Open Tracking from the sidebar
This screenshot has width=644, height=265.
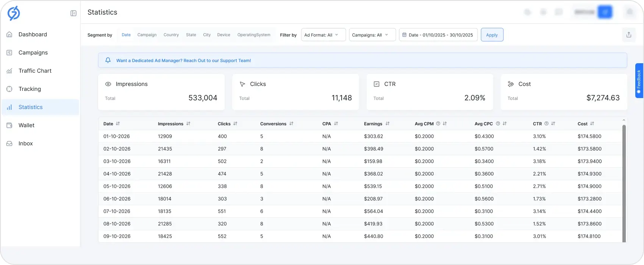pos(41,89)
